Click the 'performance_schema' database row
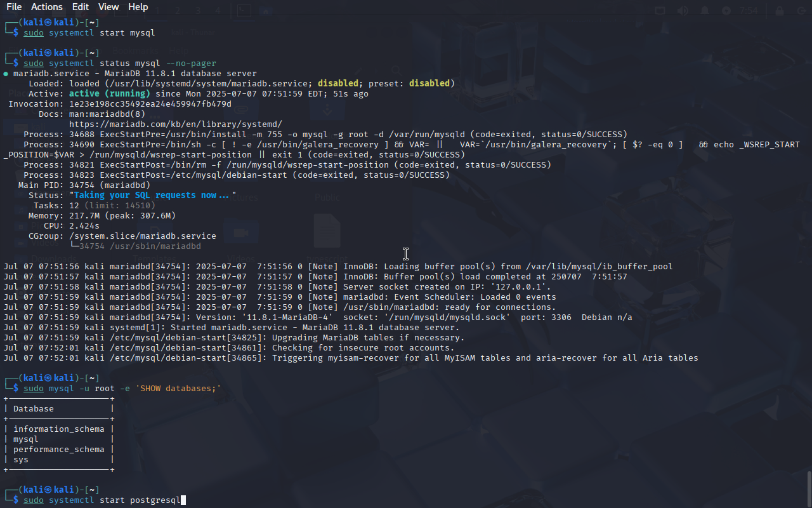This screenshot has width=812, height=508. (x=58, y=450)
